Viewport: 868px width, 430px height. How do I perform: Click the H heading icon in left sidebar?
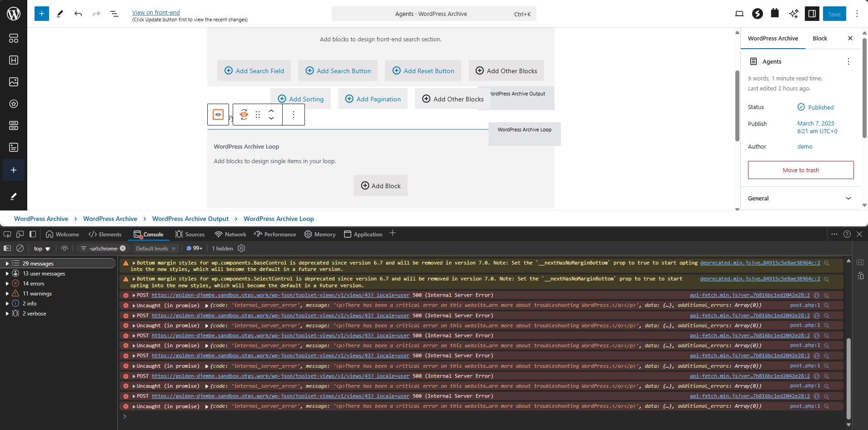coord(14,60)
